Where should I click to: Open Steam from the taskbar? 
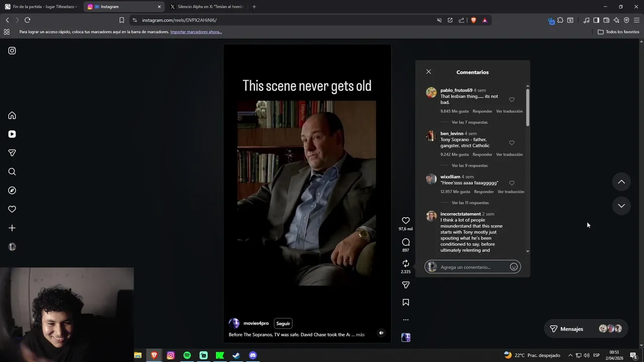[236, 355]
